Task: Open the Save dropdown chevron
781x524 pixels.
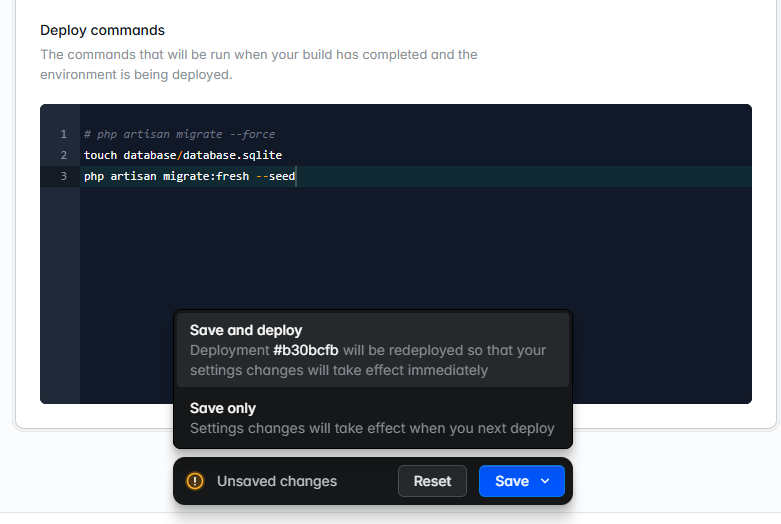Action: 545,481
